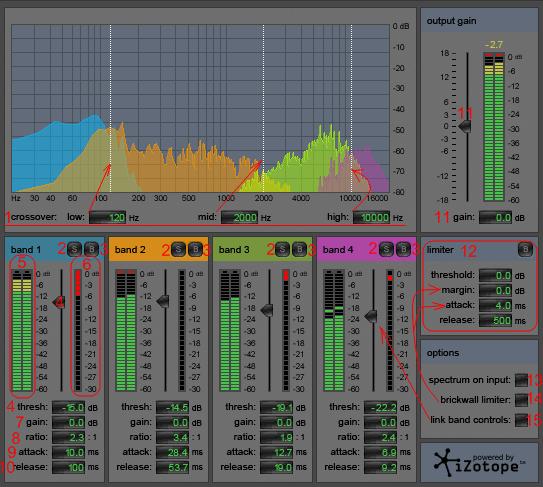The width and height of the screenshot is (543, 487).
Task: Enable the spectrum on input option
Action: pyautogui.click(x=521, y=380)
